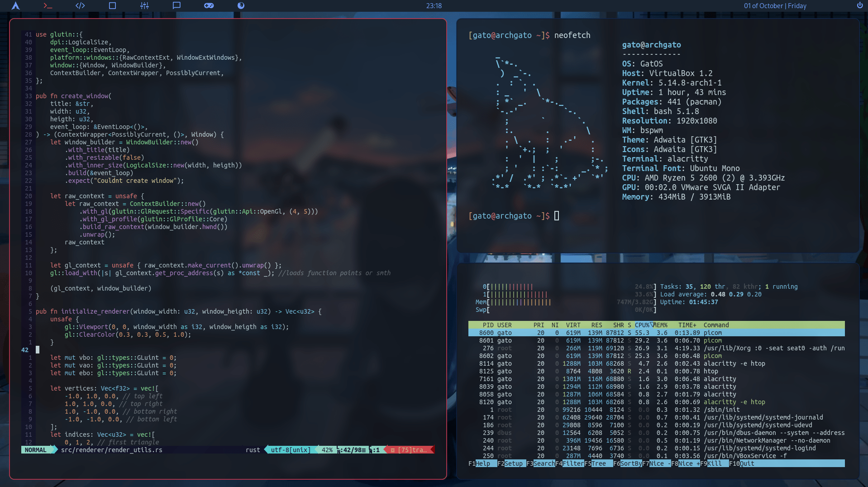
Task: Click Quit in the htop function bar
Action: point(747,463)
